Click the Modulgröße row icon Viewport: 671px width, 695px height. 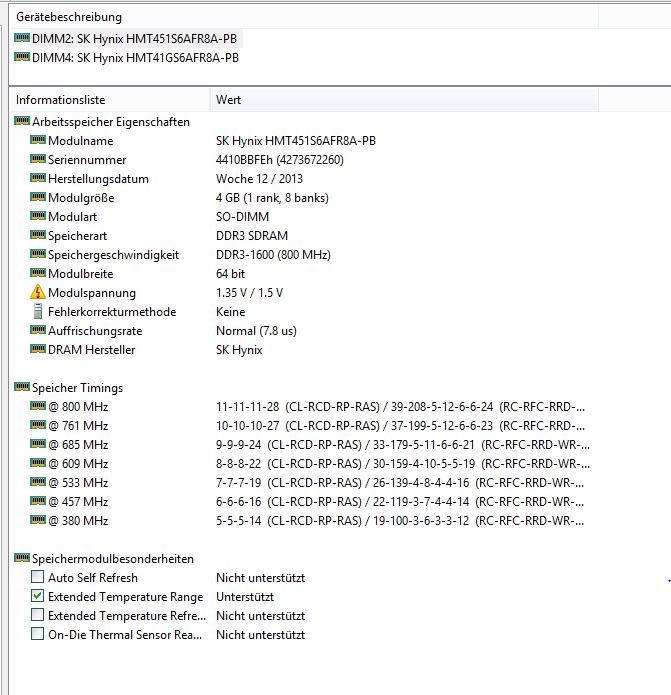click(x=38, y=197)
